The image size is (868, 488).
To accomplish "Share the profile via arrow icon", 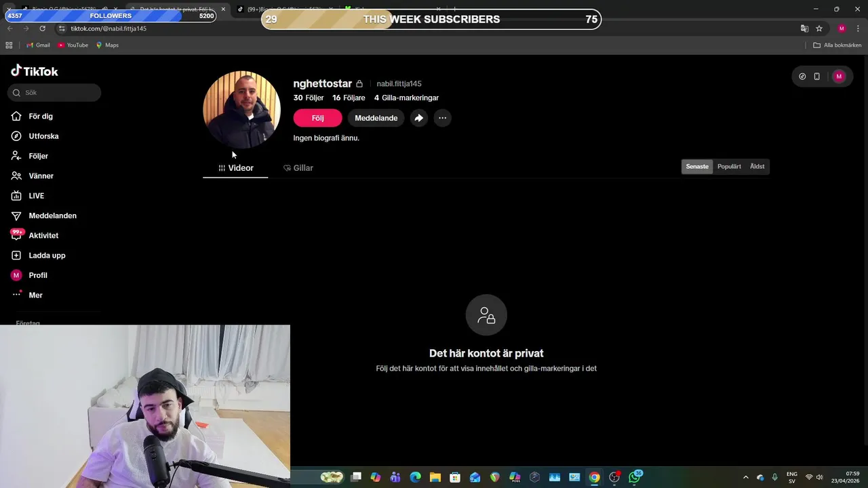I will click(x=419, y=118).
